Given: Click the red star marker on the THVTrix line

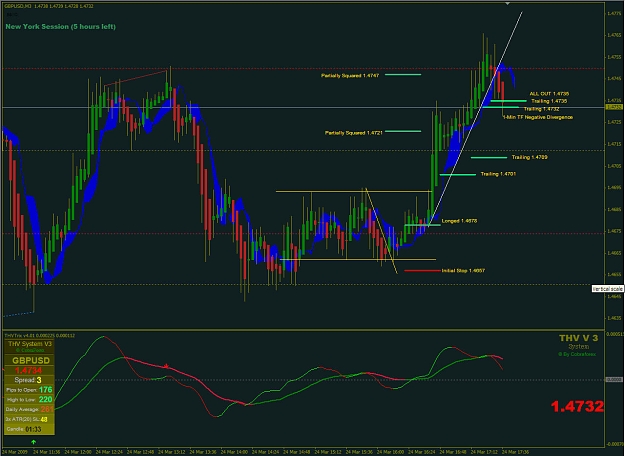Looking at the screenshot, I should [x=167, y=366].
